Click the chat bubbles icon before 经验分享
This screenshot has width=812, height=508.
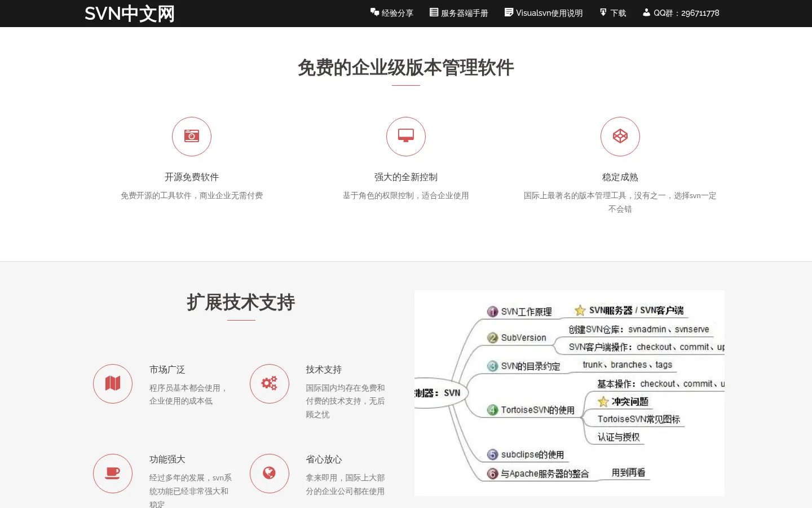(x=374, y=12)
